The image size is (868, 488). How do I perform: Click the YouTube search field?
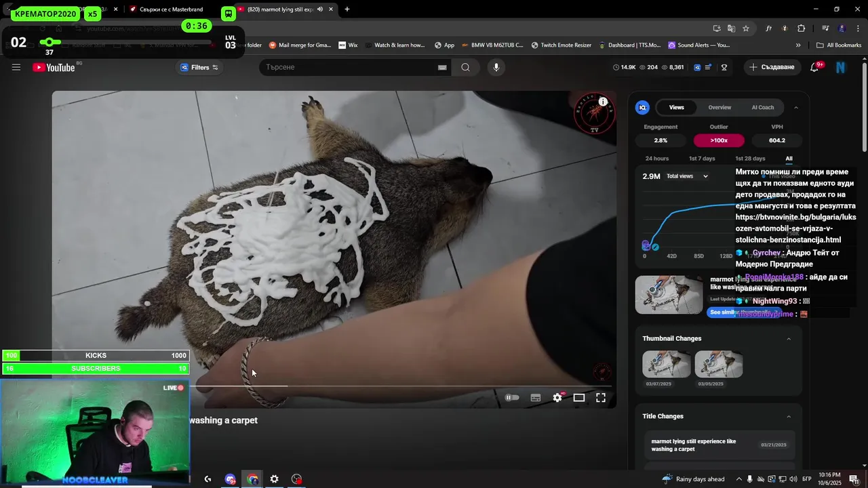[x=347, y=67]
